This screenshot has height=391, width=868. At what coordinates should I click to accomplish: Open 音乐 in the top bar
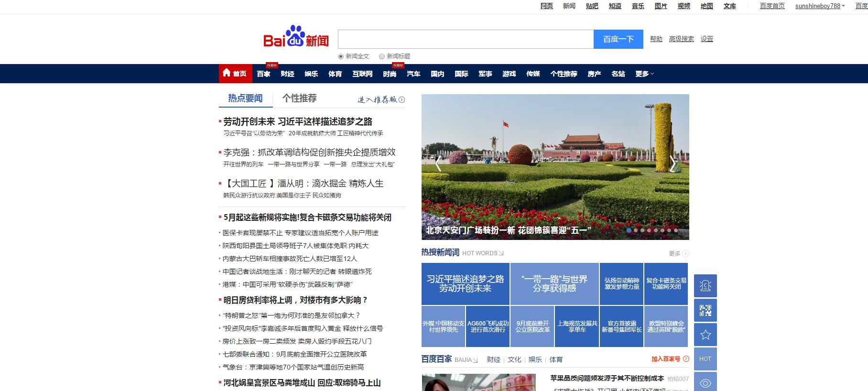coord(638,6)
